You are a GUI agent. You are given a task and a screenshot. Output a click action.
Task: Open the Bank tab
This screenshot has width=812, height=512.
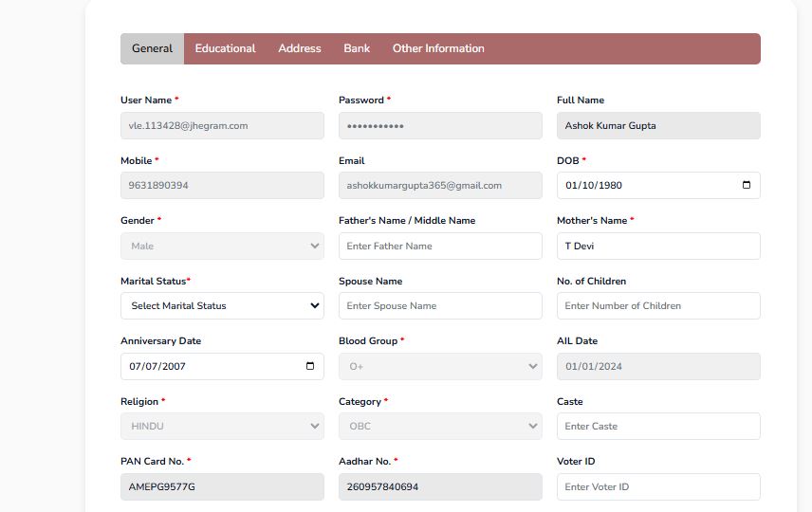point(357,48)
